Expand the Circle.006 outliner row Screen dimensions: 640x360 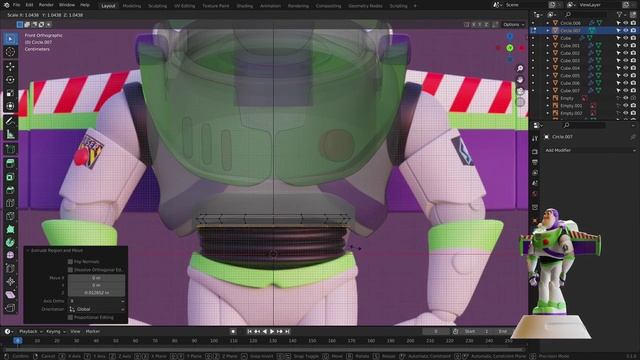548,23
